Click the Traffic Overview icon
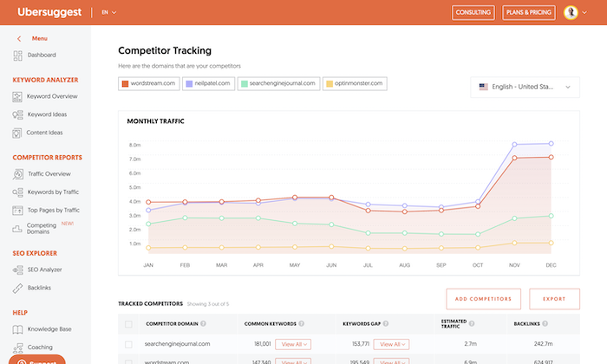 point(18,174)
